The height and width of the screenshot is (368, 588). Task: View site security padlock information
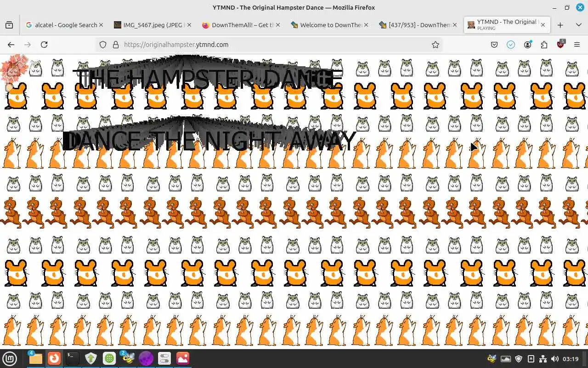(115, 45)
